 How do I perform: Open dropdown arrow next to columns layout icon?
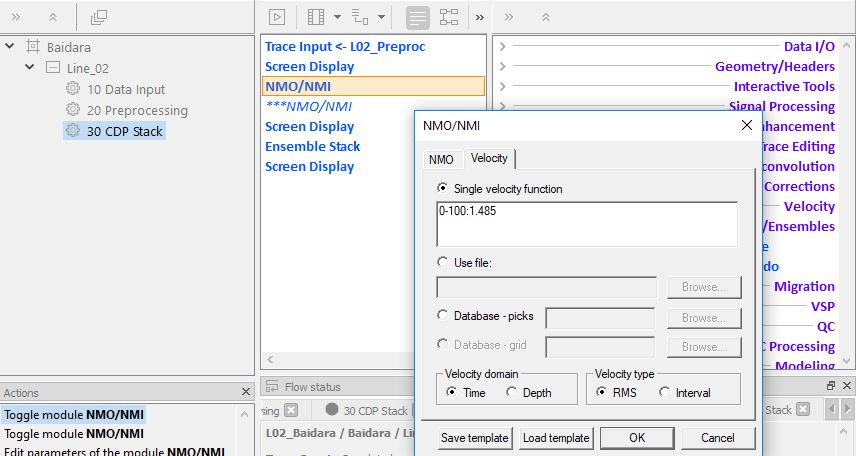click(337, 17)
